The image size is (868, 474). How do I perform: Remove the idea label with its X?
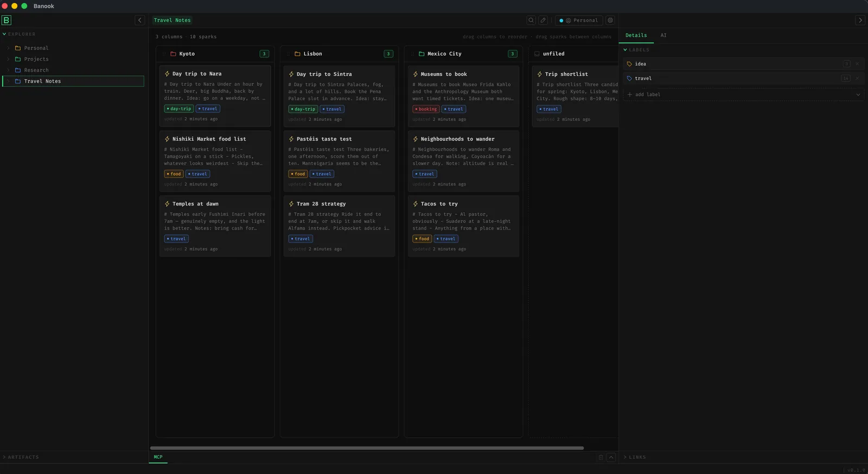tap(857, 64)
